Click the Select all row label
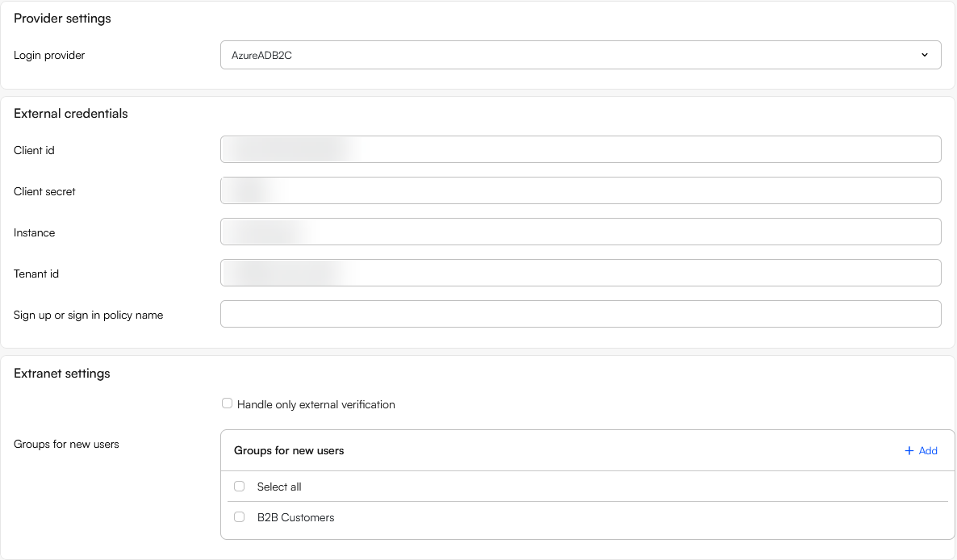Screen dimensions: 957x560 (278, 487)
